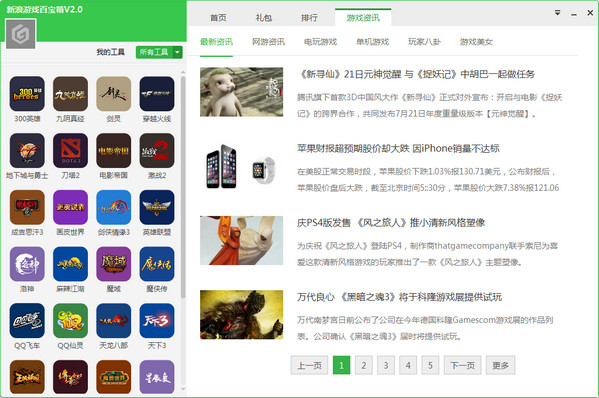Click the 新寻仙 article summary text
Viewport: 599px width, 398px height.
[x=430, y=105]
